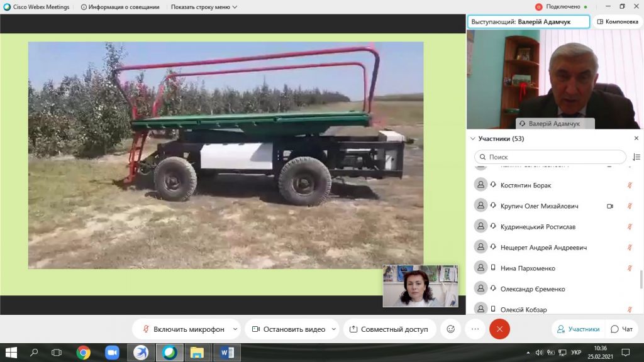Expand microphone options arrow

235,329
